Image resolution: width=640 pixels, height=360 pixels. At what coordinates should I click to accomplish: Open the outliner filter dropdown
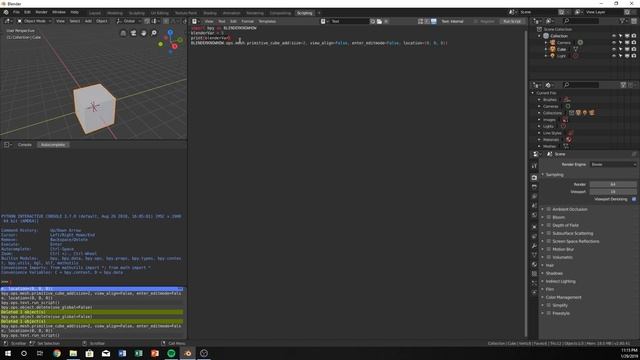[x=623, y=21]
